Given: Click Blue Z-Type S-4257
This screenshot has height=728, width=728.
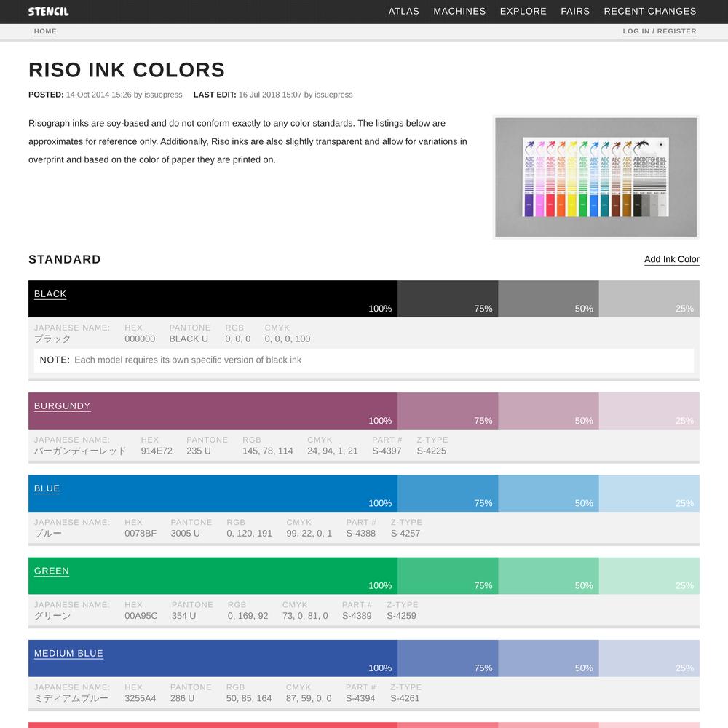Looking at the screenshot, I should tap(405, 534).
